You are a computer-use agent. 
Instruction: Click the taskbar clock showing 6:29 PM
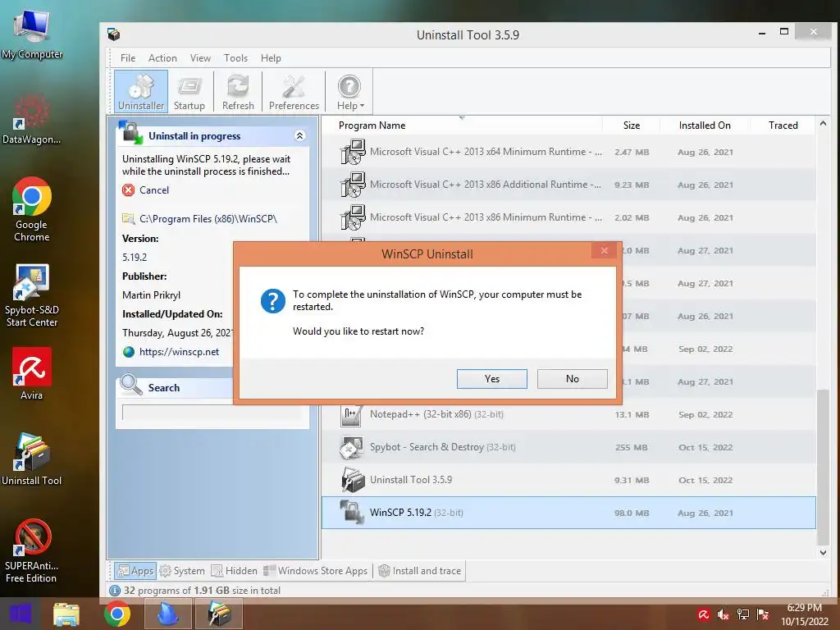tap(804, 614)
